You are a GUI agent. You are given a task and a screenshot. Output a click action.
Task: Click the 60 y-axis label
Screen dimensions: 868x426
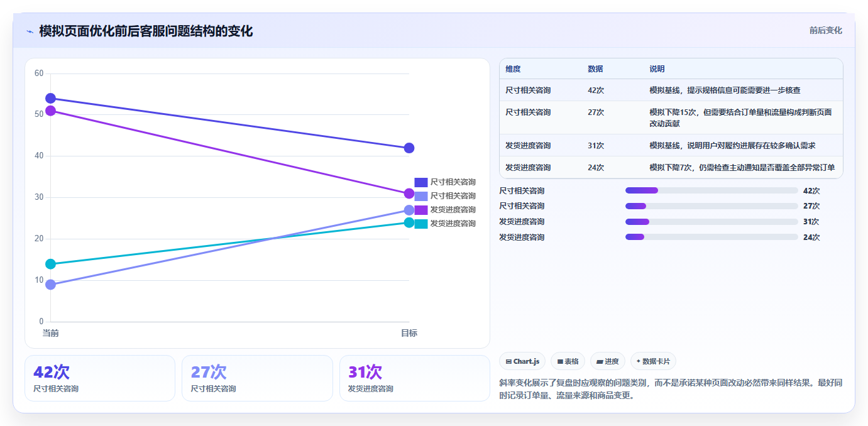(x=39, y=74)
